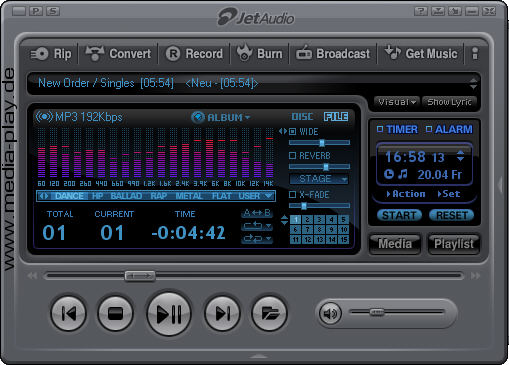Open the shuffle mode dropdown

click(257, 239)
